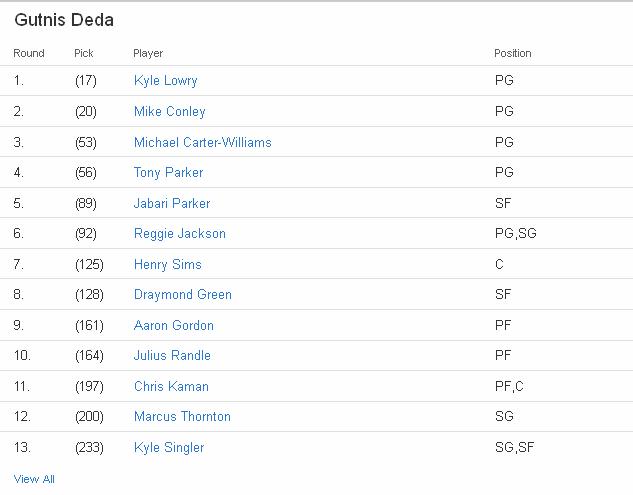Click the Aaron Gordon link

click(174, 326)
